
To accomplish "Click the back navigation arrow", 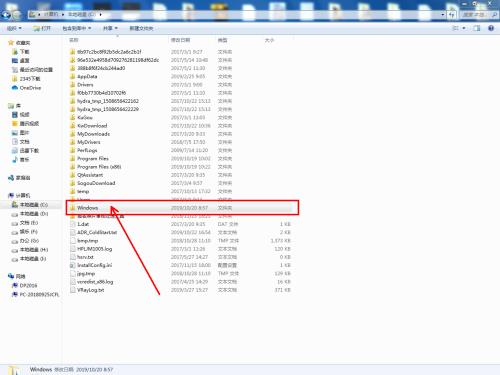I will [6, 15].
